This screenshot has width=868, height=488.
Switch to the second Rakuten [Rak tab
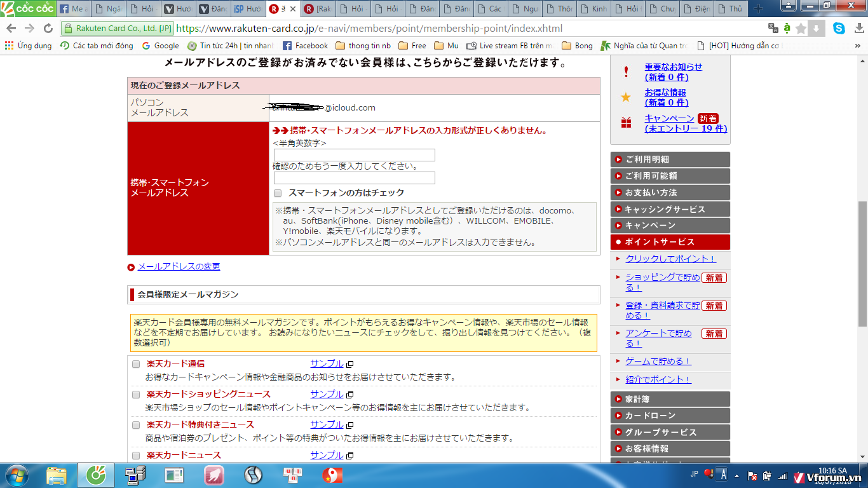(318, 9)
